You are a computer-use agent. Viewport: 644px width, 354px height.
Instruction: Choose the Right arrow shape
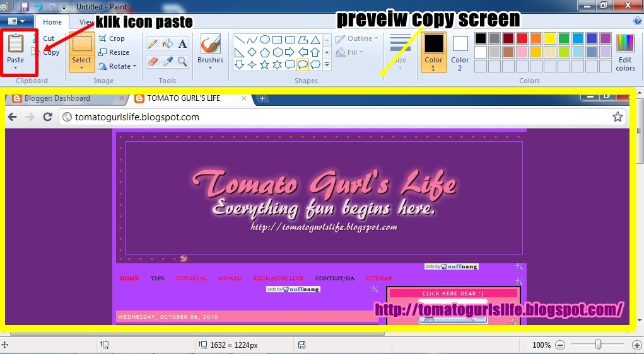pyautogui.click(x=290, y=52)
